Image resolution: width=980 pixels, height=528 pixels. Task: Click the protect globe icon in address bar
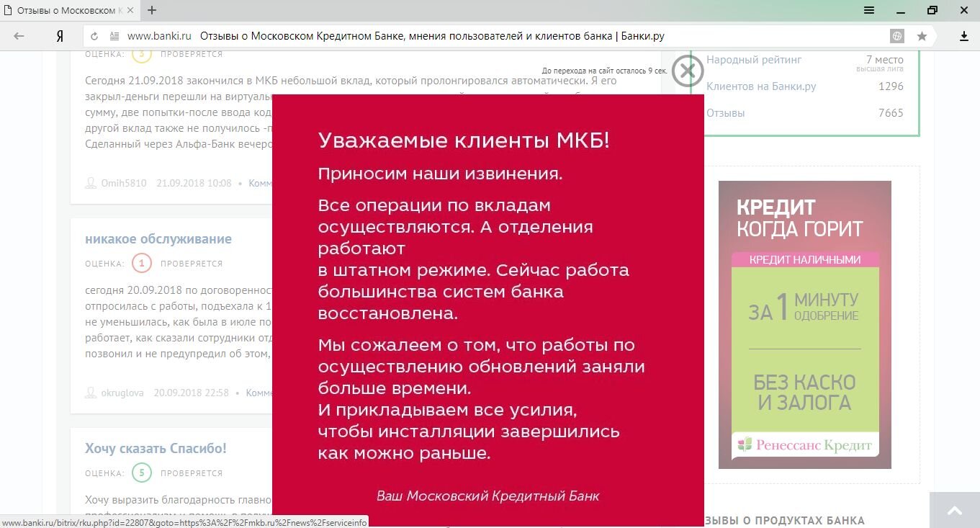tap(897, 36)
